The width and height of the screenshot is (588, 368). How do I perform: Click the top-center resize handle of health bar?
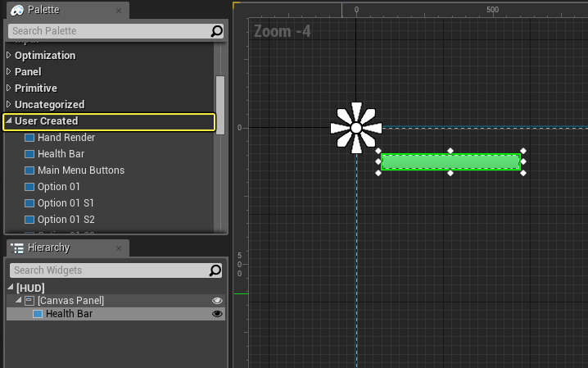click(450, 151)
